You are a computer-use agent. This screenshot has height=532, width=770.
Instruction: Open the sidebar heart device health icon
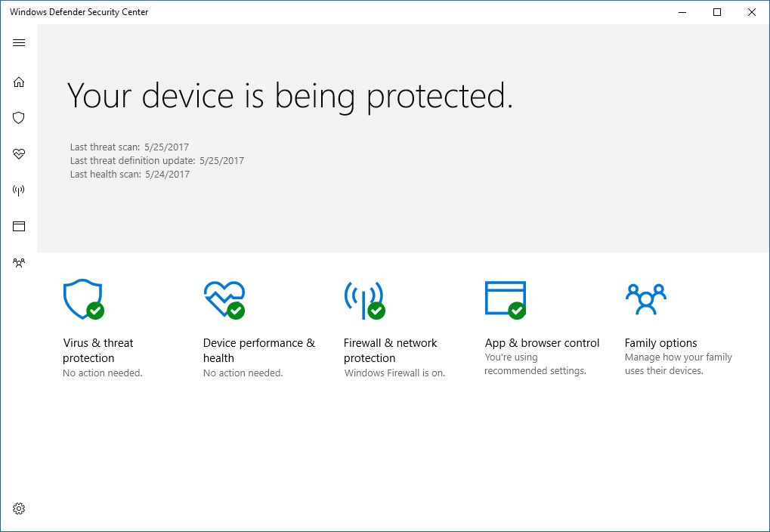click(x=19, y=154)
